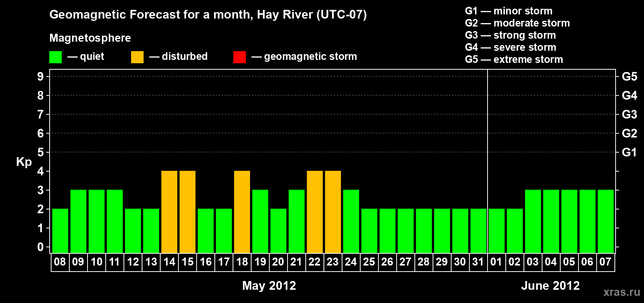Click the G1 label on the right axis
This screenshot has width=644, height=303.
tap(630, 152)
